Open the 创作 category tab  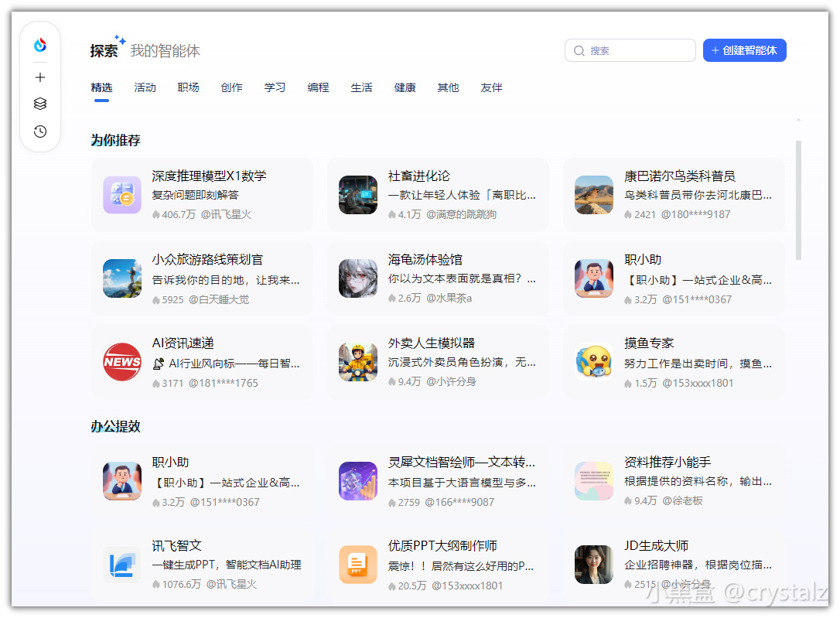coord(232,88)
